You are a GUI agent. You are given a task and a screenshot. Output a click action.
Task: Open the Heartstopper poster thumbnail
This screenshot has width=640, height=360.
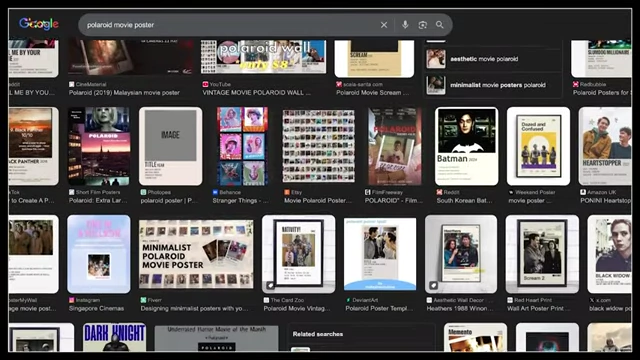tap(605, 146)
